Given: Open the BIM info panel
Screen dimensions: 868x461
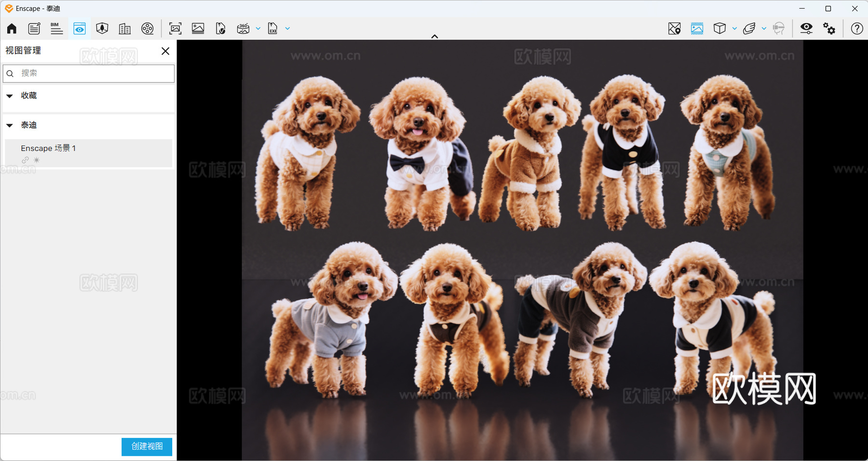Looking at the screenshot, I should click(x=56, y=28).
